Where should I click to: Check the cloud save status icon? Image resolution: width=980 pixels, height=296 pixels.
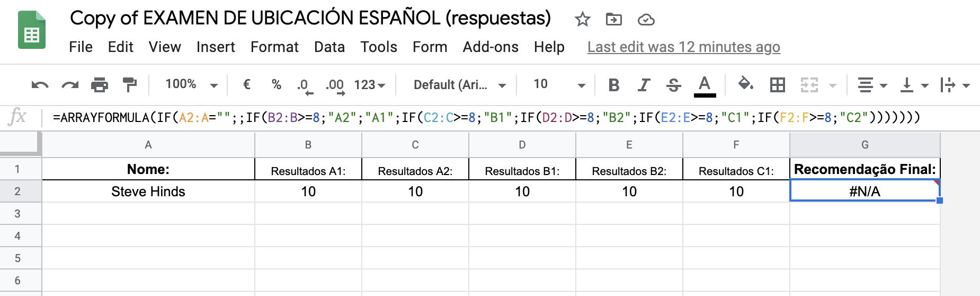click(x=646, y=20)
